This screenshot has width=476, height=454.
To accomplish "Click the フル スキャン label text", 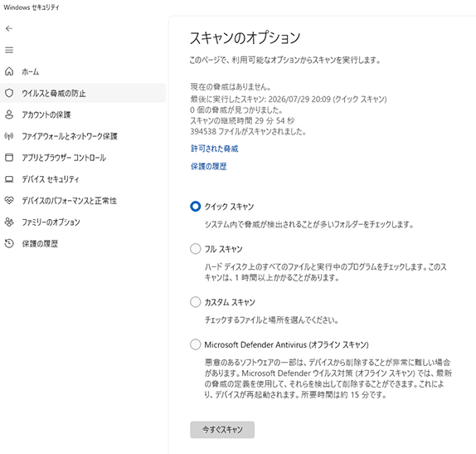I will click(223, 249).
